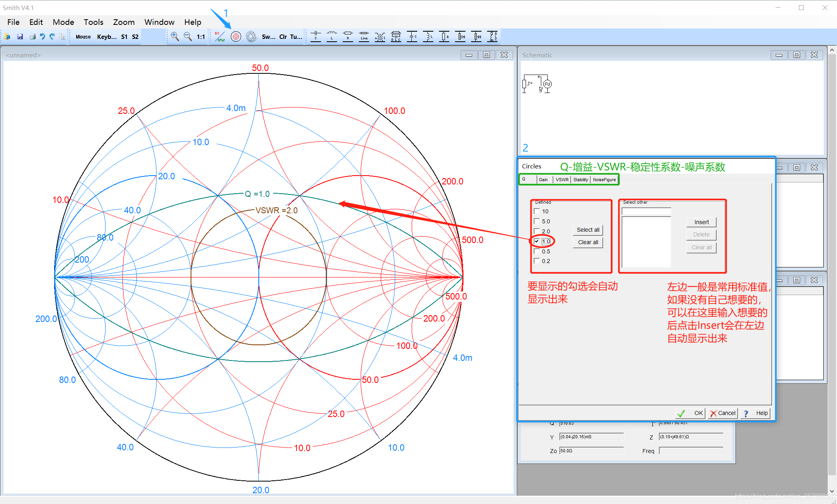Insert a shunt capacitor element
Viewport: 837px width, 504px height.
pyautogui.click(x=412, y=36)
